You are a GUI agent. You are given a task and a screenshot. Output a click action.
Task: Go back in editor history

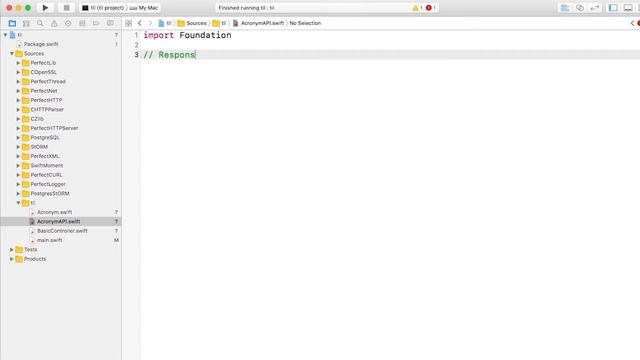(x=140, y=23)
